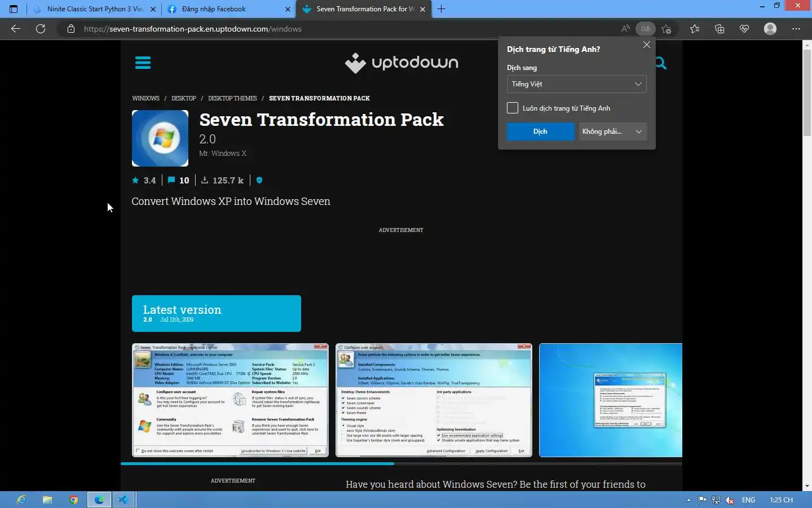Open the Windows 7 desktop screenshot thumbnail

point(611,400)
